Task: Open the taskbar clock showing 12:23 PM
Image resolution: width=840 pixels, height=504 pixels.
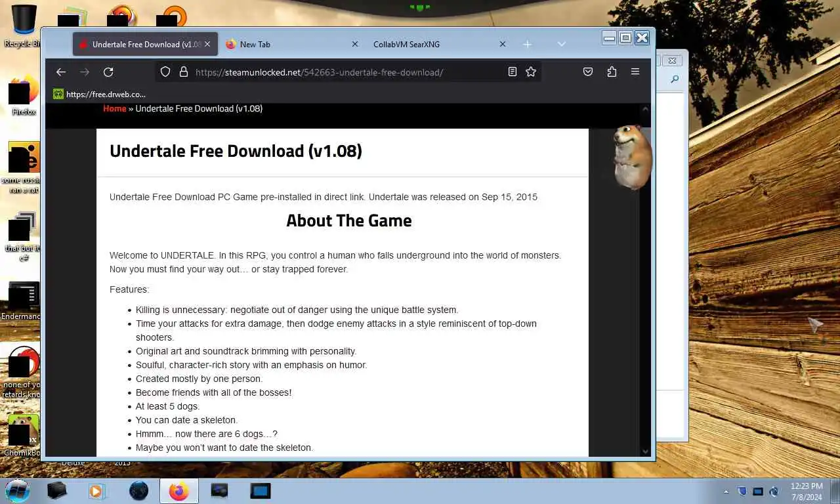Action: pyautogui.click(x=807, y=492)
